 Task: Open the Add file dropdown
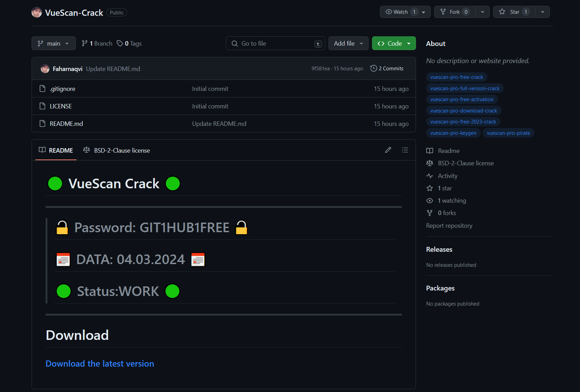pyautogui.click(x=348, y=44)
